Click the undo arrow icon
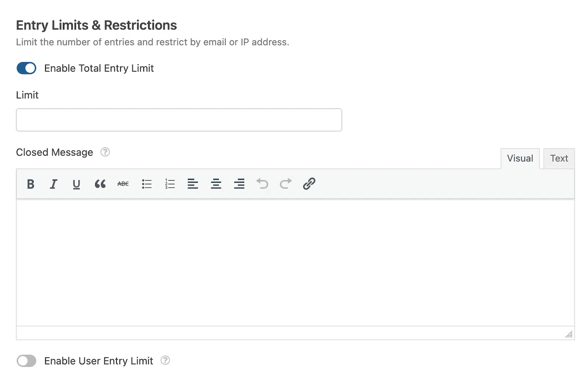Screen dimensions: 588x380 click(262, 184)
